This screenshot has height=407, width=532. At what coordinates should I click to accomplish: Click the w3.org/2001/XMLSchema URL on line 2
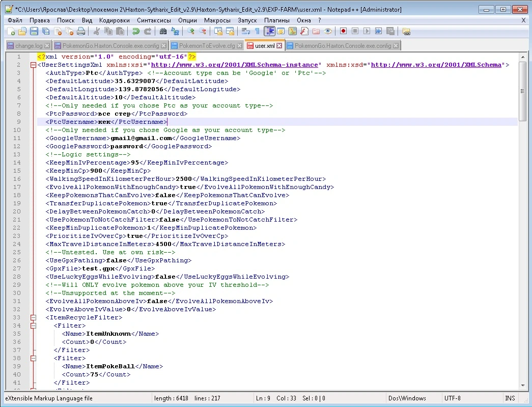(x=436, y=65)
